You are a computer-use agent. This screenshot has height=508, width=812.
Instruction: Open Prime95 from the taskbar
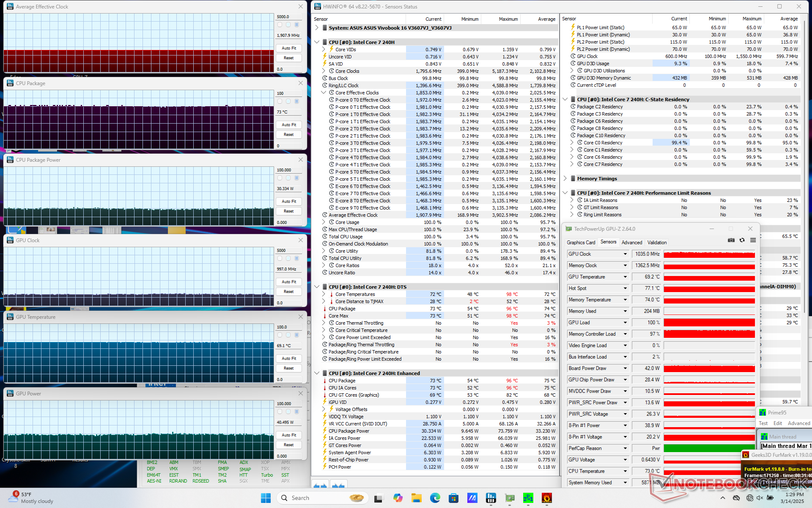pyautogui.click(x=528, y=498)
